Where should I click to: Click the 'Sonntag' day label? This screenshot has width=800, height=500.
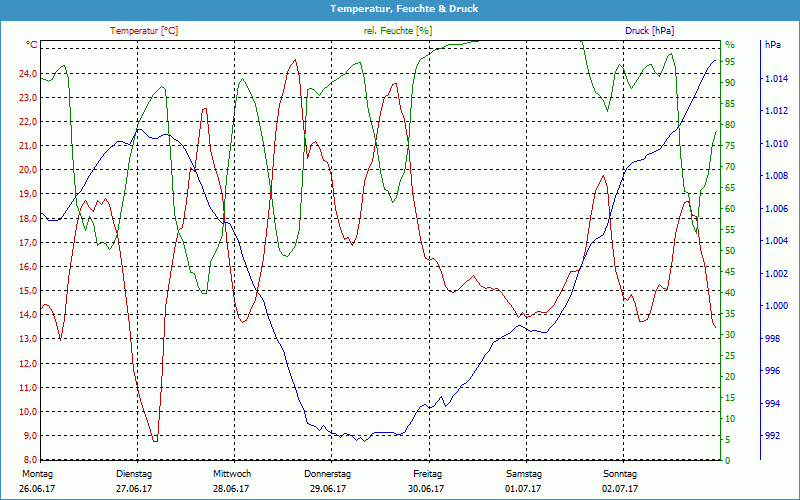[620, 474]
